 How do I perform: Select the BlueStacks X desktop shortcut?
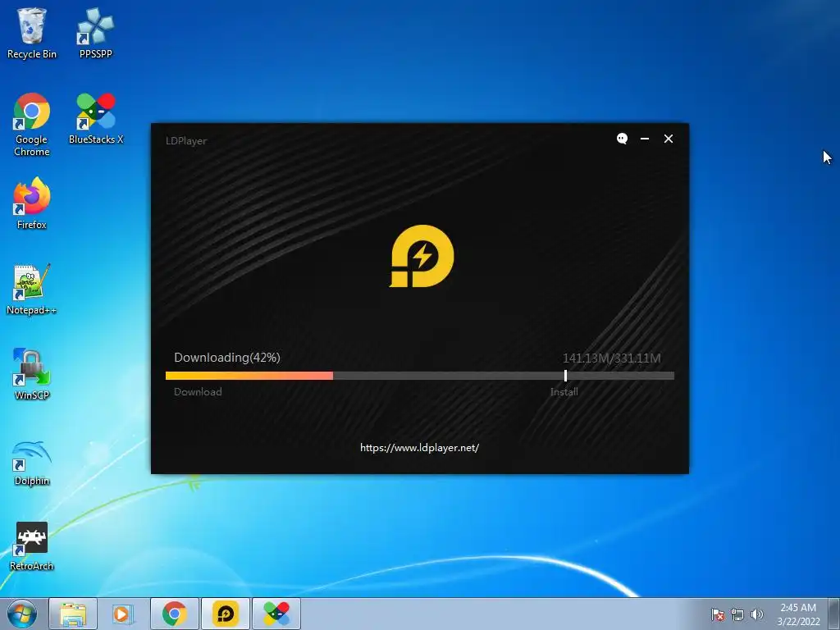[96, 118]
